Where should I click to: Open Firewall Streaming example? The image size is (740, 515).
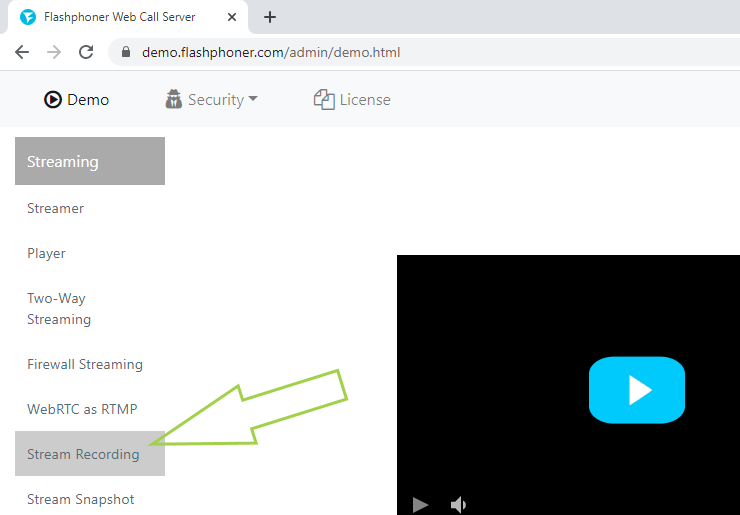tap(85, 365)
